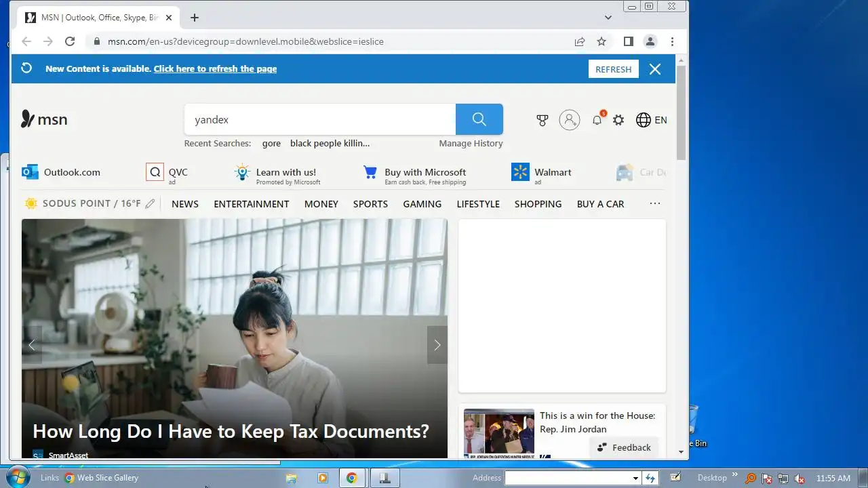Open the Feedback button

point(625,447)
